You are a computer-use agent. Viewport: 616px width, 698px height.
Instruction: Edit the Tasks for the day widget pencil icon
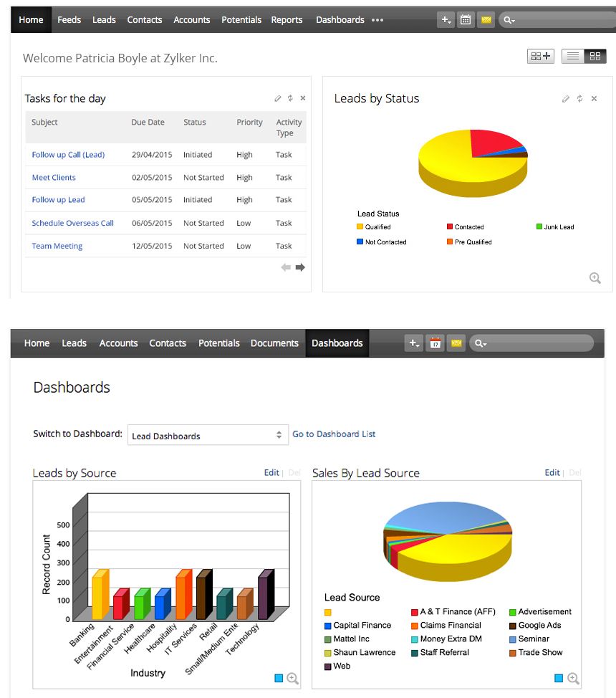tap(278, 98)
